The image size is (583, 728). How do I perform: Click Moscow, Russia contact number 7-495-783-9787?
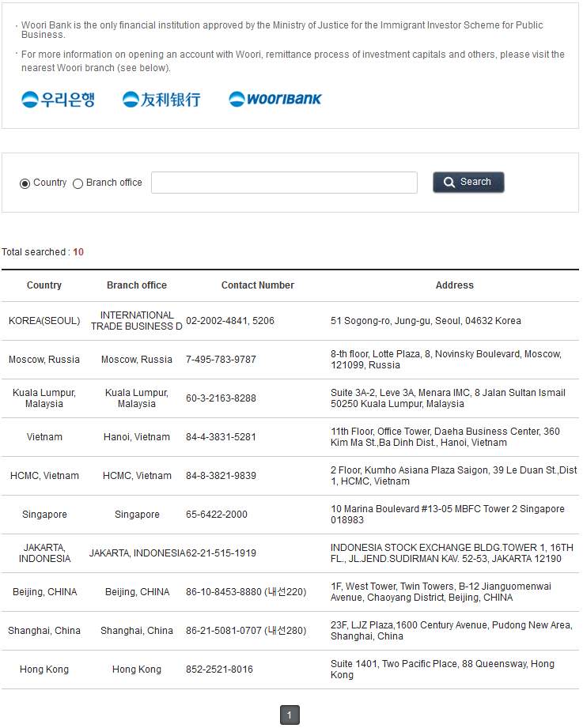[x=221, y=360]
